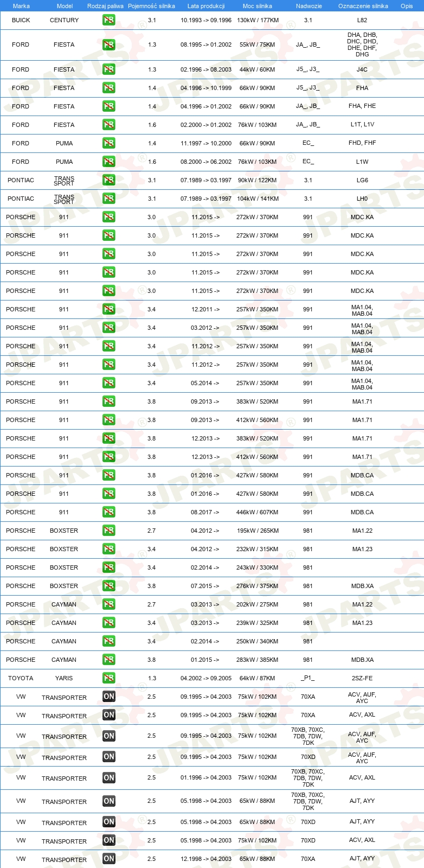Click PB icon for Cayman 239kW row
Viewport: 424px width, 868px height.
coord(108,623)
